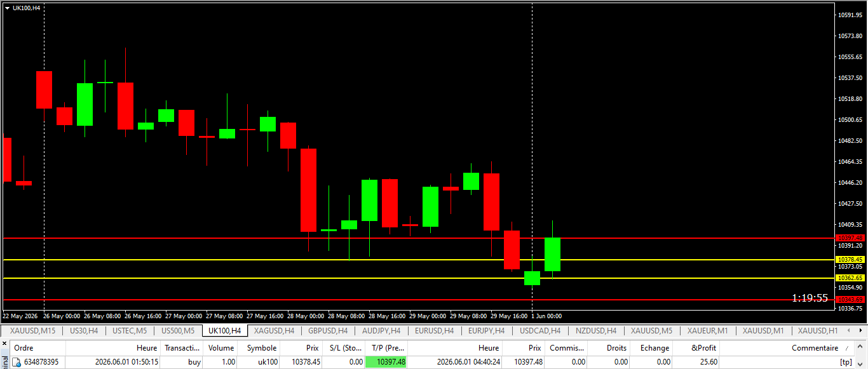The width and height of the screenshot is (868, 369).
Task: Click the 25.60 profit value
Action: pos(709,362)
